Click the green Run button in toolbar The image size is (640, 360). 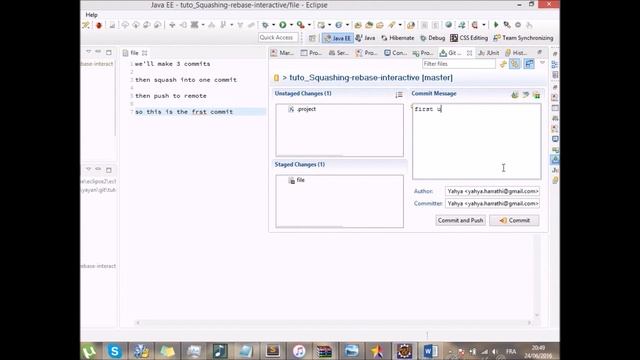pyautogui.click(x=282, y=25)
